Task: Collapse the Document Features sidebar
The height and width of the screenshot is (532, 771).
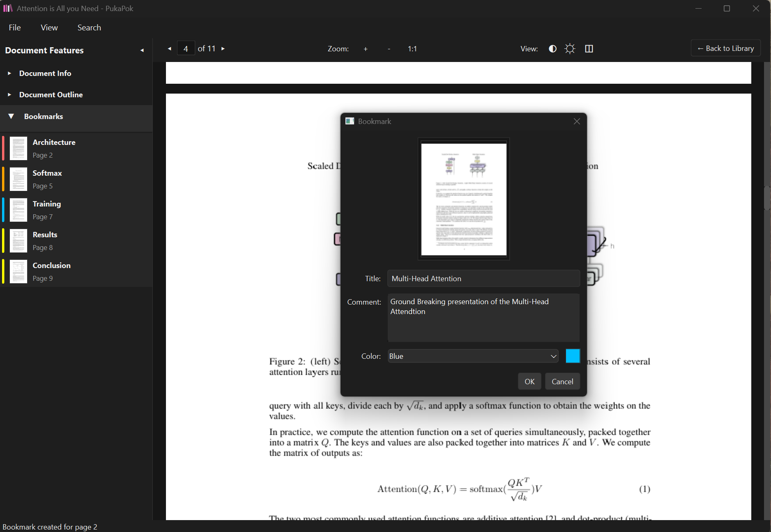Action: pyautogui.click(x=142, y=50)
